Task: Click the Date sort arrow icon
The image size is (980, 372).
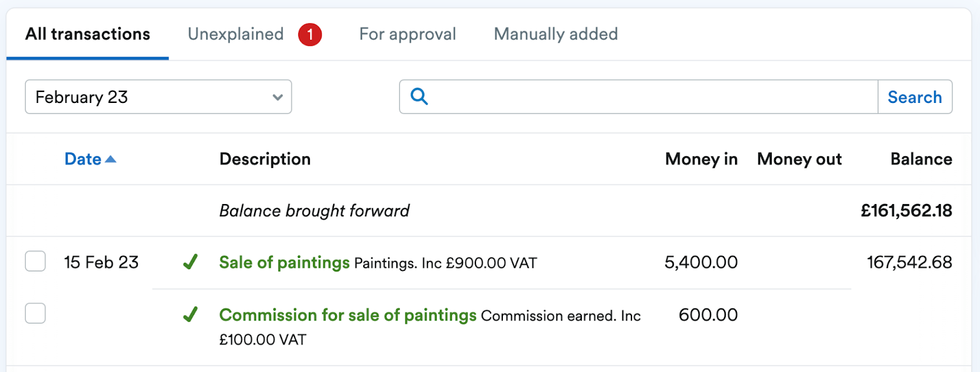Action: 111,159
